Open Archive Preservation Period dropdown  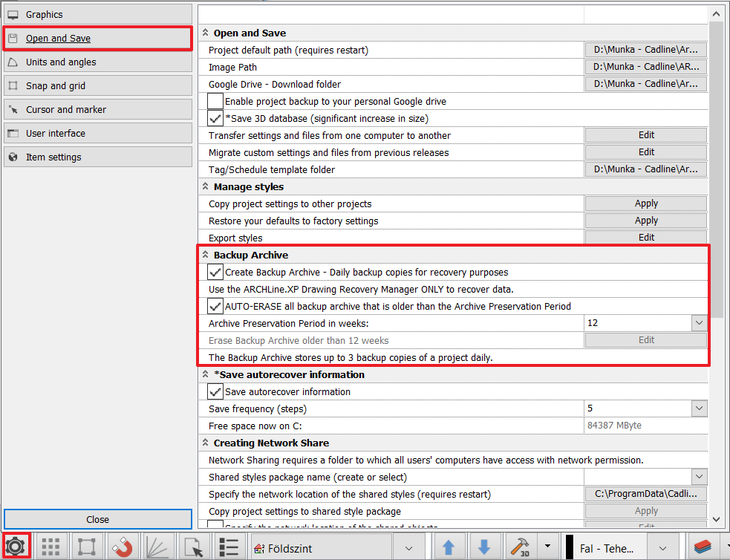tap(699, 322)
